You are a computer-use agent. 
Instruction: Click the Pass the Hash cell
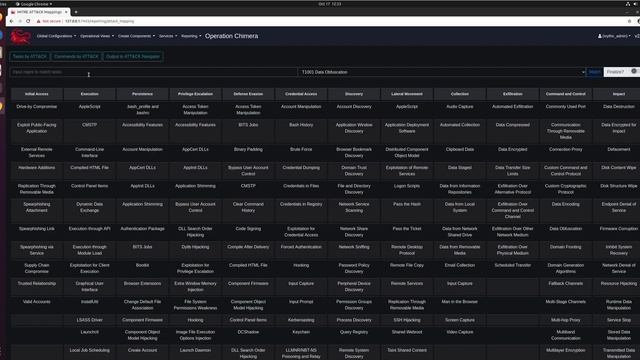pyautogui.click(x=407, y=210)
